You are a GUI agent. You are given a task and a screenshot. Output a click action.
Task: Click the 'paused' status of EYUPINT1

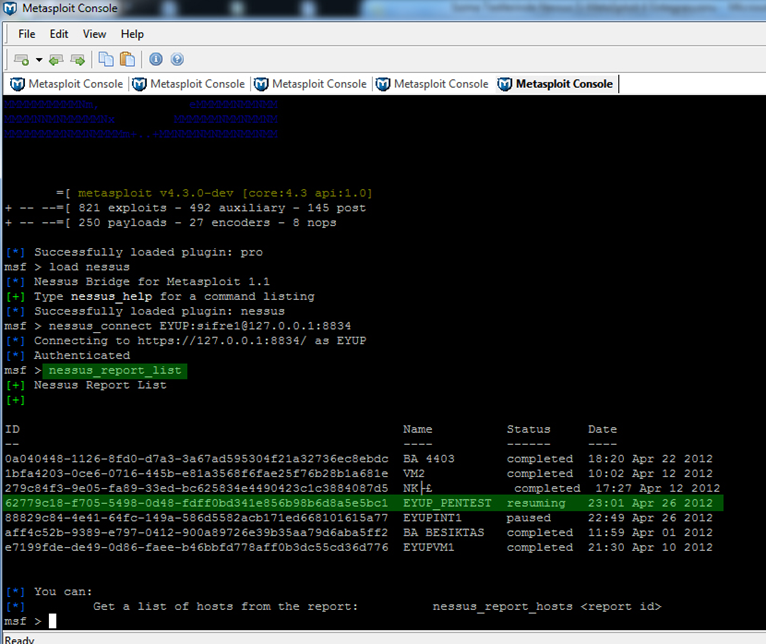point(529,518)
